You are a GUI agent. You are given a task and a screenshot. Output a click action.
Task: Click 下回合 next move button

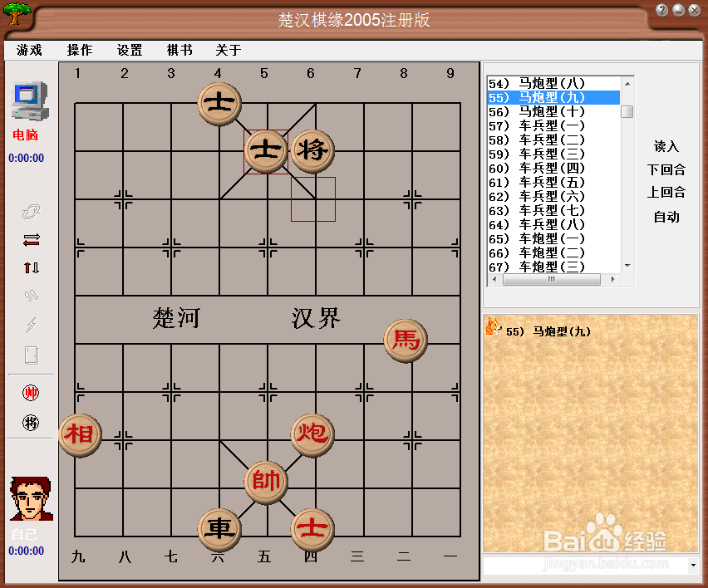coord(666,169)
